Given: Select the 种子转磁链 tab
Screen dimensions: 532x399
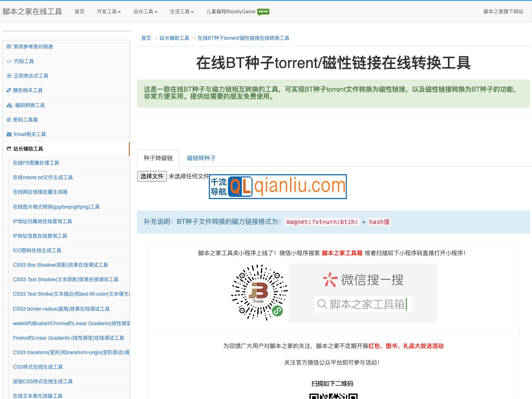Looking at the screenshot, I should (158, 158).
